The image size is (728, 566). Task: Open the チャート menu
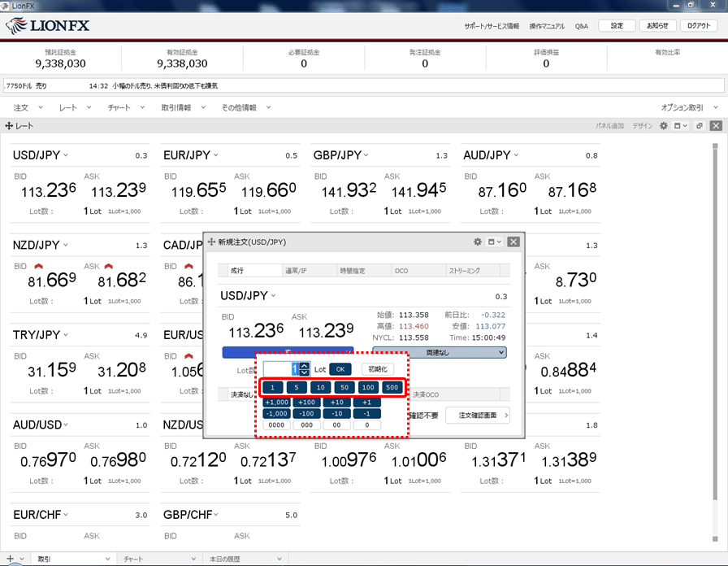coord(126,107)
